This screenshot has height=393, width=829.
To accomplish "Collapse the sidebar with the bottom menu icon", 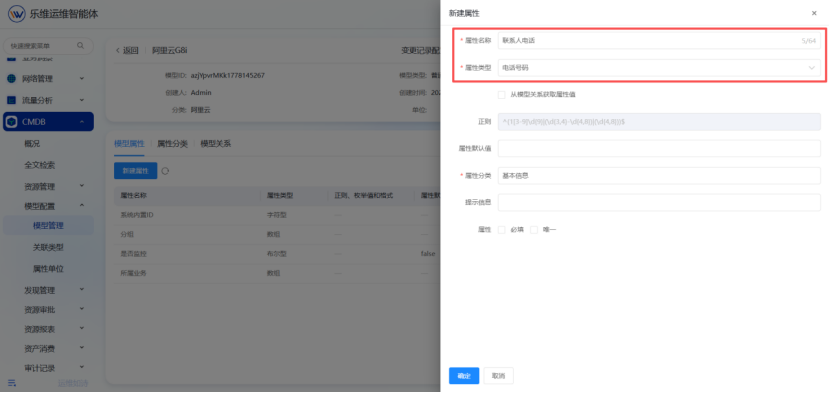I will 12,383.
